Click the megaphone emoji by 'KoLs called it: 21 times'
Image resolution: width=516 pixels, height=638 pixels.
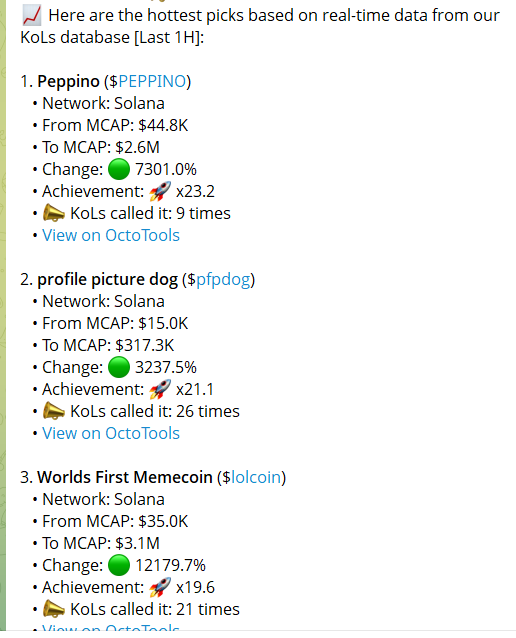pyautogui.click(x=54, y=610)
